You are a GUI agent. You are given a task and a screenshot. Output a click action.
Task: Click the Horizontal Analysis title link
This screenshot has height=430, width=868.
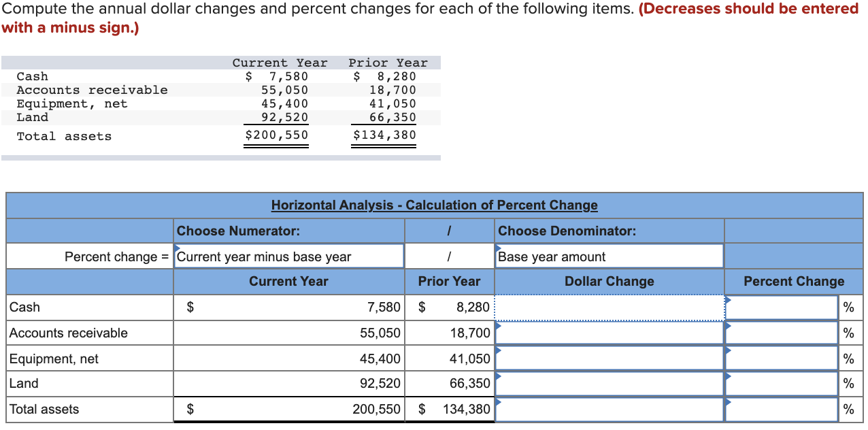(x=434, y=205)
